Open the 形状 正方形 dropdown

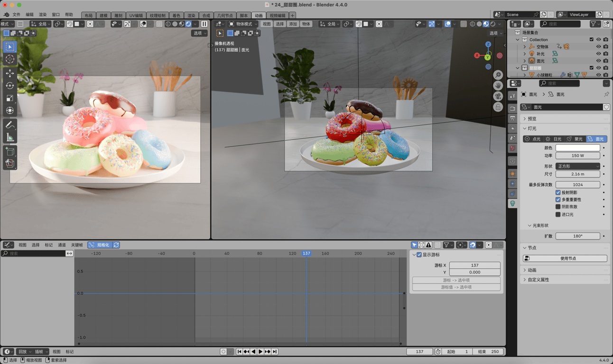click(577, 166)
